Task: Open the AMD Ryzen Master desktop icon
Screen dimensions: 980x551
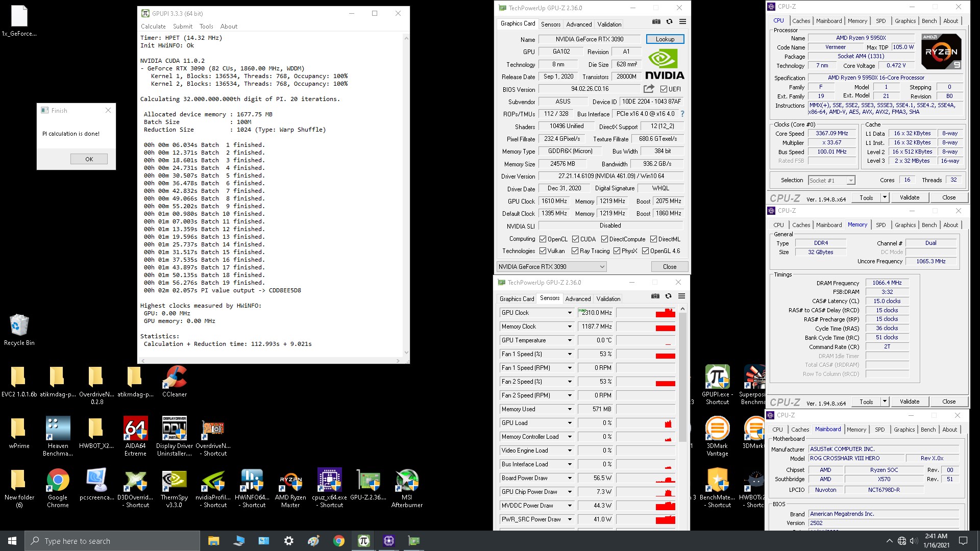Action: (x=290, y=488)
